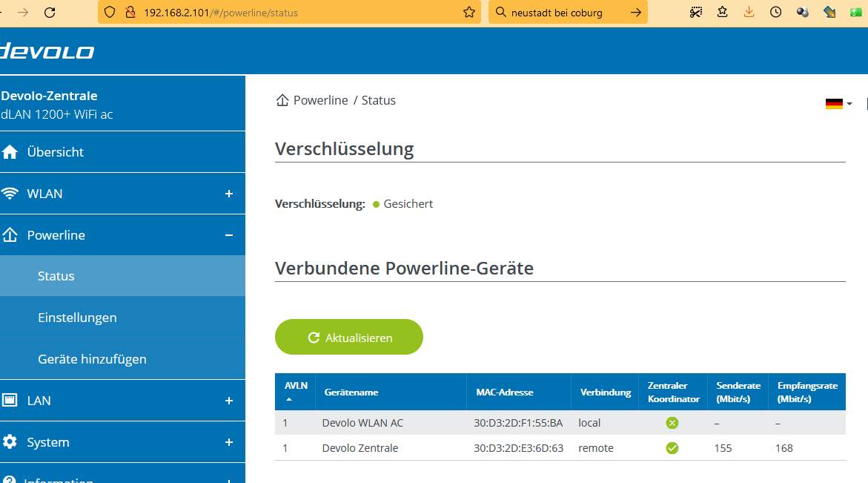Click the breadcrumb Powerline house icon
Image resolution: width=868 pixels, height=483 pixels.
coord(282,100)
